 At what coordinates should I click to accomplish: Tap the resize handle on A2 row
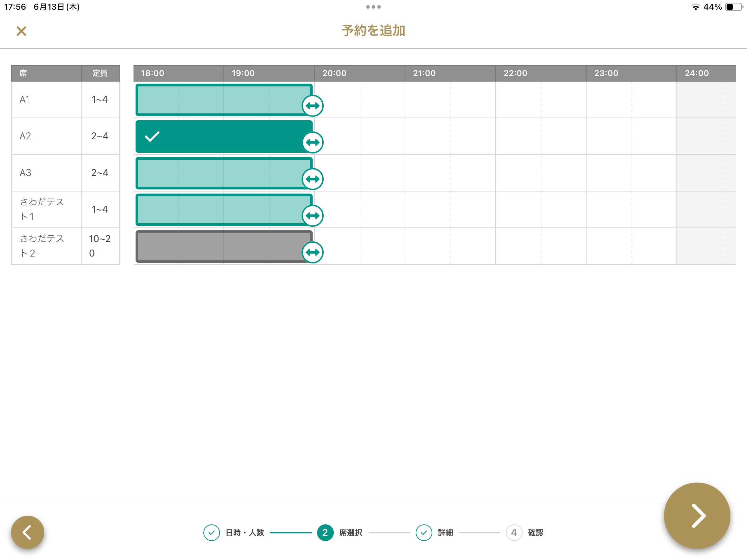[313, 142]
